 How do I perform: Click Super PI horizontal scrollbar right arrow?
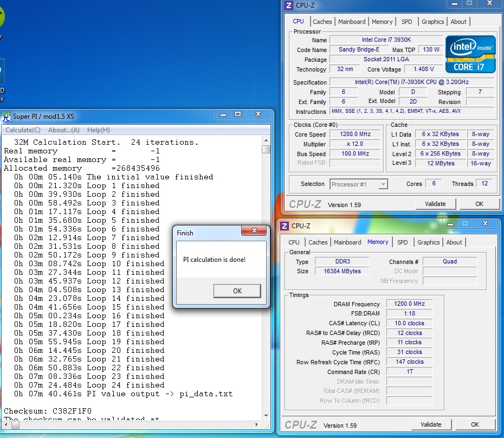point(256,424)
